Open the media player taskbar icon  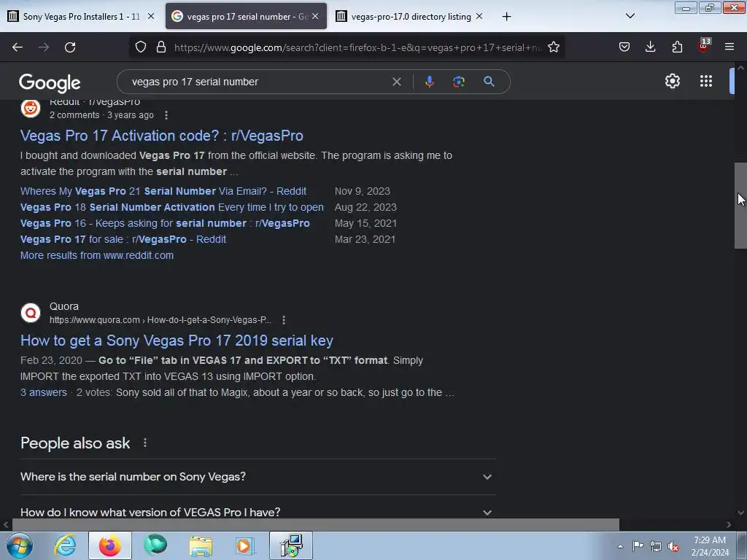coord(245,545)
